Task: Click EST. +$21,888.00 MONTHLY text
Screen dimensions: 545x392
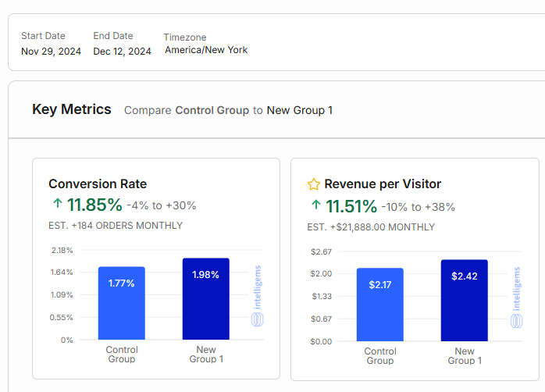Action: coord(371,227)
